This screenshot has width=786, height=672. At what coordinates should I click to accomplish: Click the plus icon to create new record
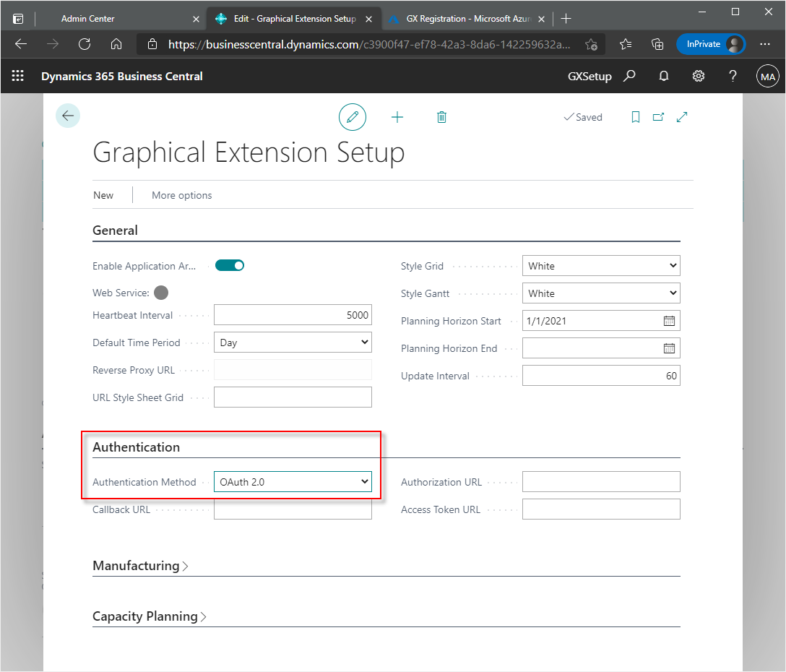pos(397,117)
